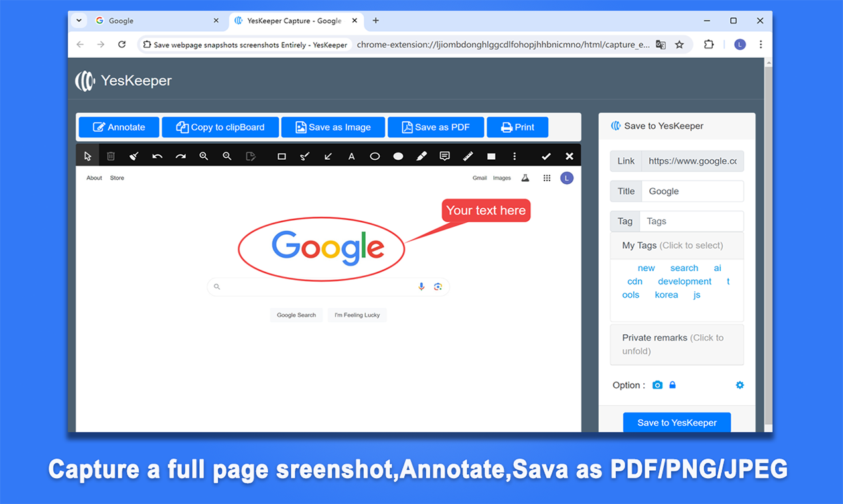This screenshot has width=843, height=504.
Task: Redo the annotation
Action: pyautogui.click(x=181, y=157)
